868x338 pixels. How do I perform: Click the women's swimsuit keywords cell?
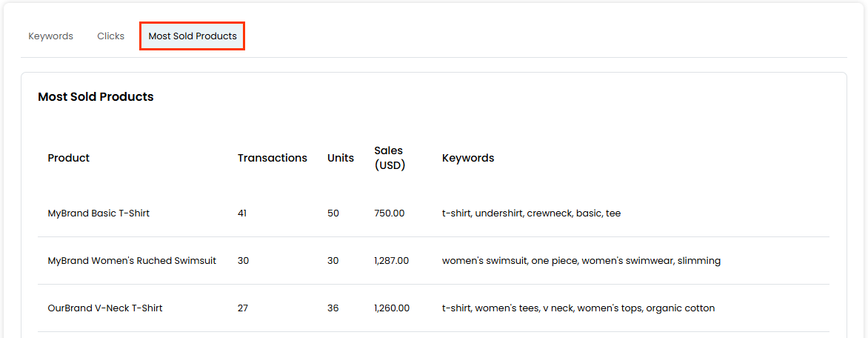click(581, 261)
